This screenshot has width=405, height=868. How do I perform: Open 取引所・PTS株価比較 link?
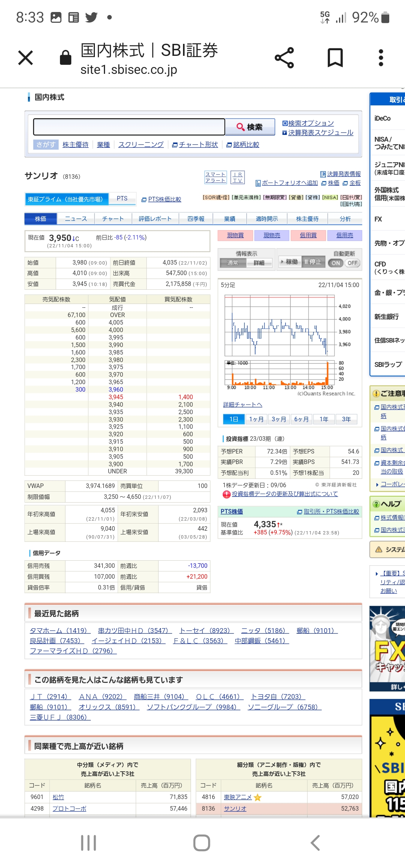click(x=331, y=512)
